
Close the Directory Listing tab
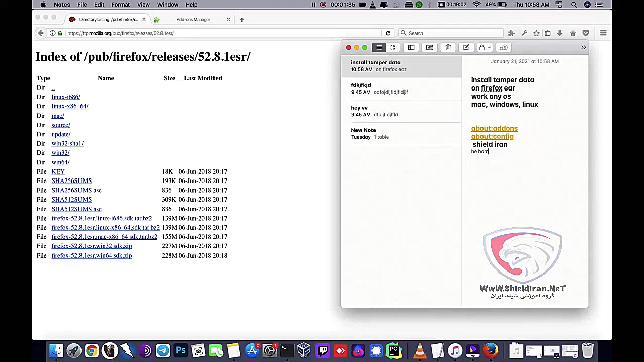[x=144, y=19]
